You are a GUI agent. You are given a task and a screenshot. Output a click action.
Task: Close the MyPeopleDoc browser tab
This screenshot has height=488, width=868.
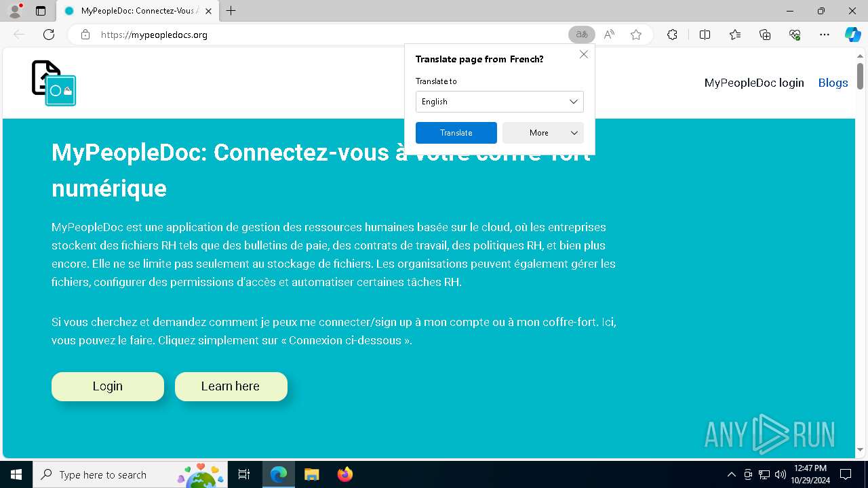208,11
